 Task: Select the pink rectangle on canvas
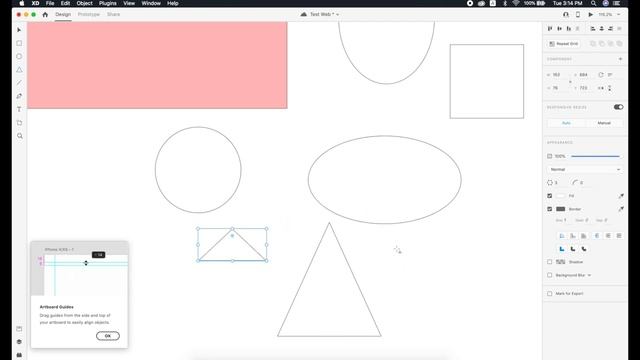(x=158, y=65)
